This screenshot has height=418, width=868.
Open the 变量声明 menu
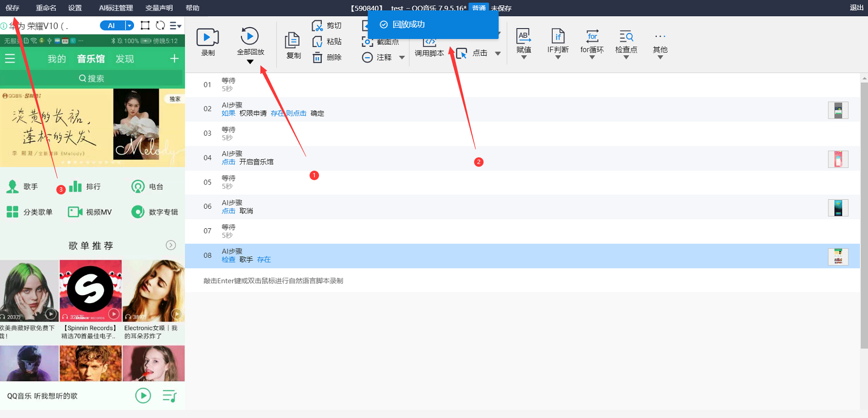[x=159, y=8]
